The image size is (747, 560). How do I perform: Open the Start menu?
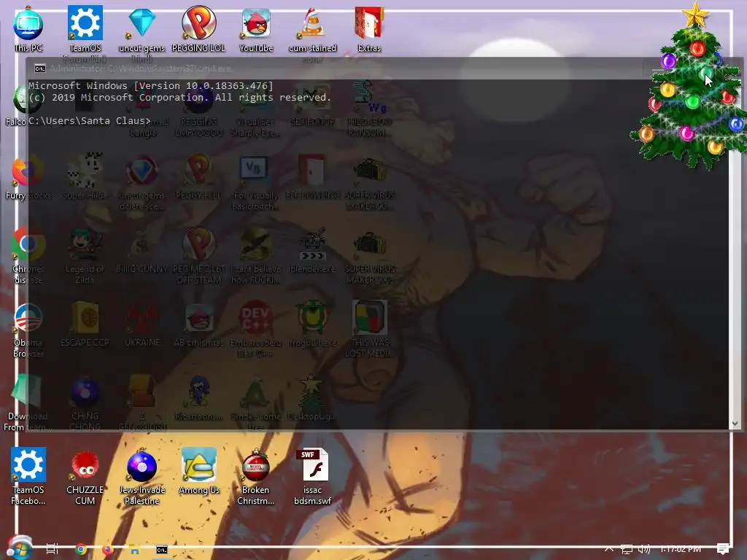tap(19, 549)
